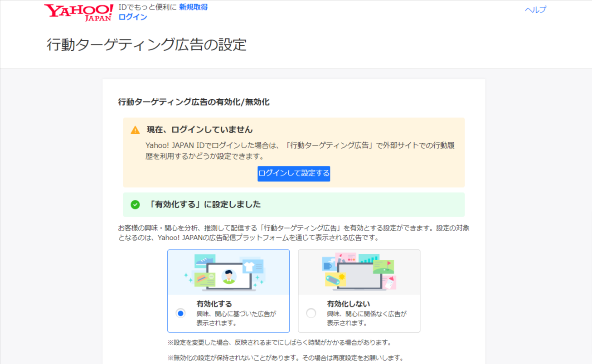This screenshot has height=364, width=592.
Task: Click the 「有効化する」に設定しました success message
Action: [205, 204]
